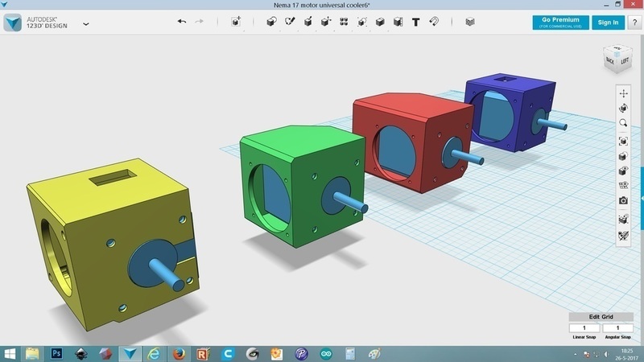This screenshot has width=644, height=362.
Task: Click the Fit to view icon
Action: coord(623,142)
